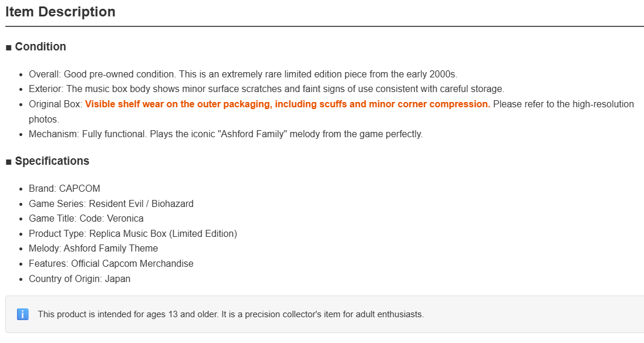This screenshot has height=343, width=644.
Task: Click the Melody: Ashford Family Theme line
Action: pyautogui.click(x=93, y=249)
